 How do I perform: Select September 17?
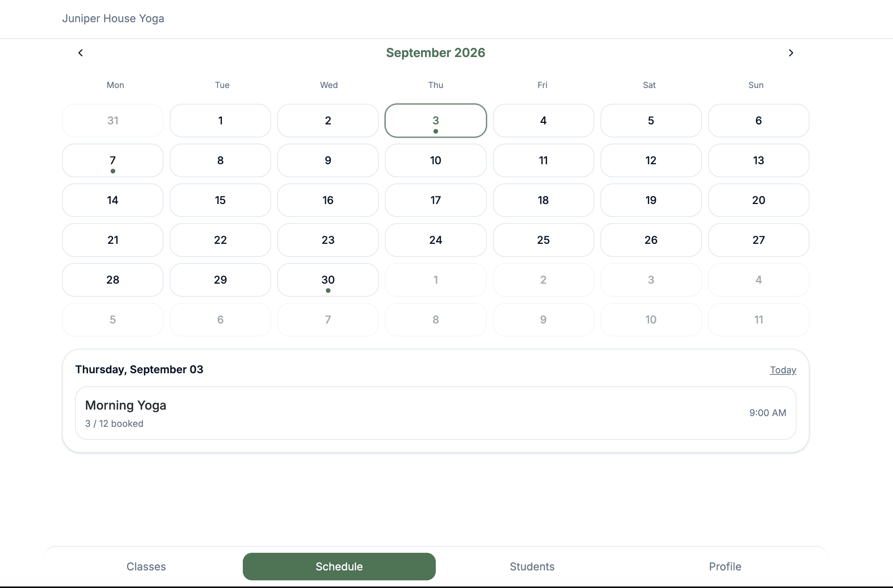point(436,200)
